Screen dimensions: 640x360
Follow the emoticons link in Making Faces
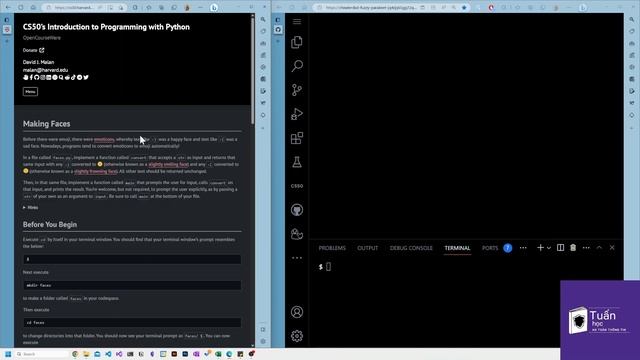pos(104,139)
